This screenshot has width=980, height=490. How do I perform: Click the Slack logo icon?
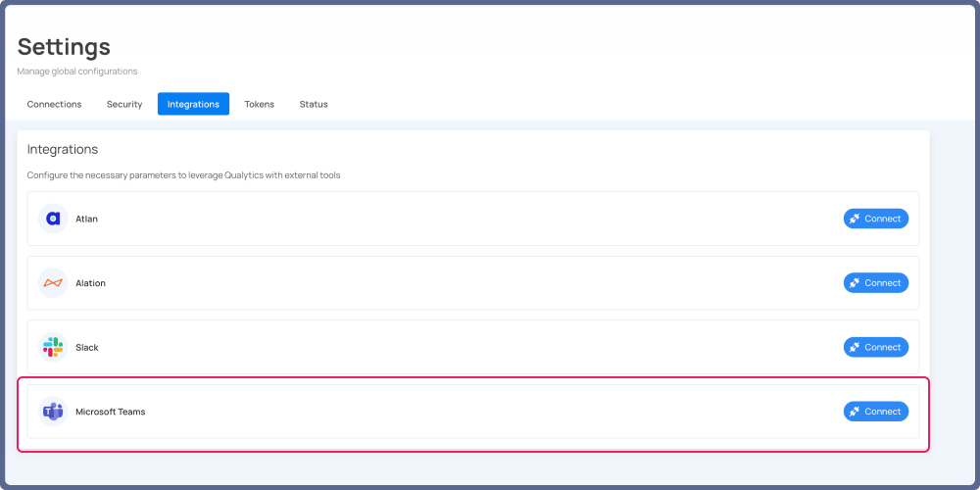[x=53, y=348]
